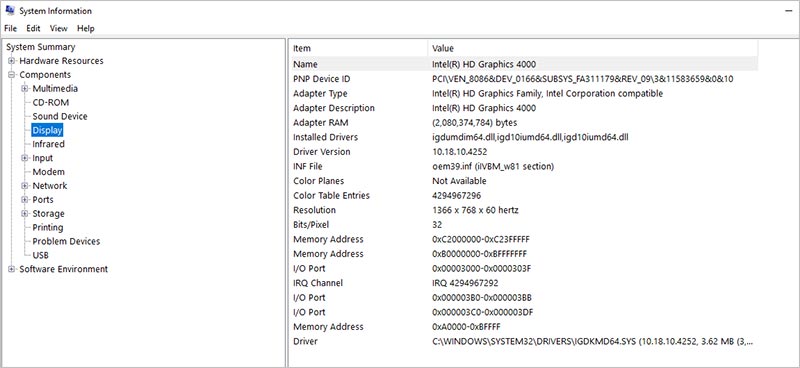Screen dimensions: 800x368
Task: Select Ports in the tree
Action: [43, 200]
